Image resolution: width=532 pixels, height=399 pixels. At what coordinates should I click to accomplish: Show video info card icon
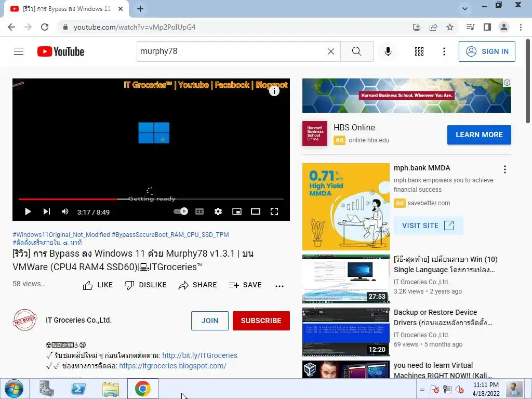(274, 91)
